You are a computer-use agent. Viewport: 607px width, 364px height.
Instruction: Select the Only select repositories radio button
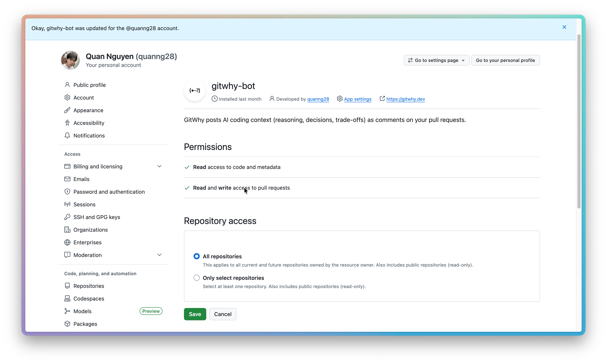coord(196,278)
